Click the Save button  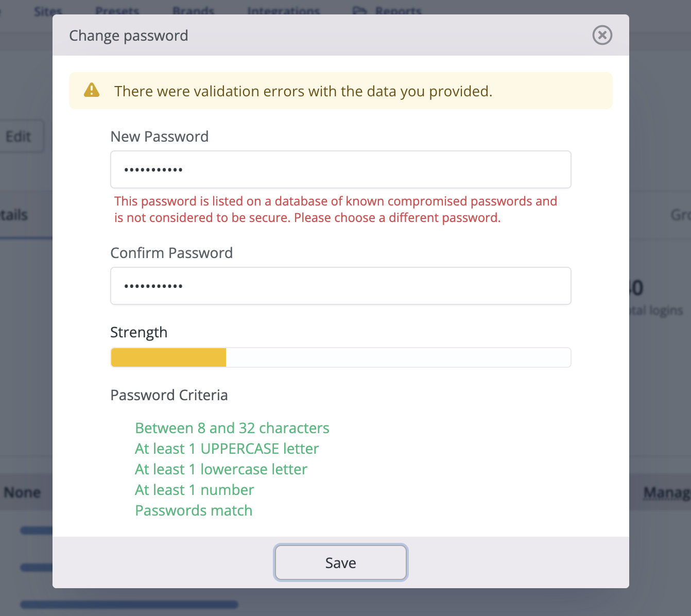340,562
